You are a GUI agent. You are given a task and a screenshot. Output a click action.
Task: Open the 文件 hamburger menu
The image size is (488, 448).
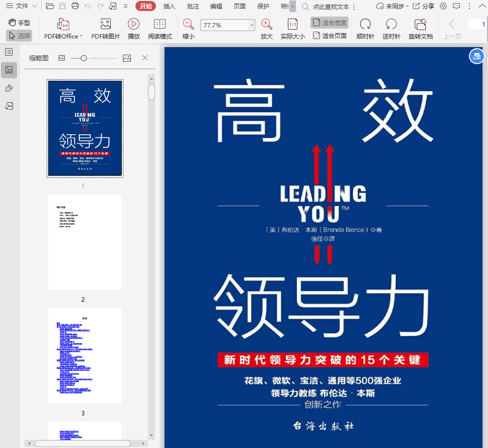[x=22, y=6]
